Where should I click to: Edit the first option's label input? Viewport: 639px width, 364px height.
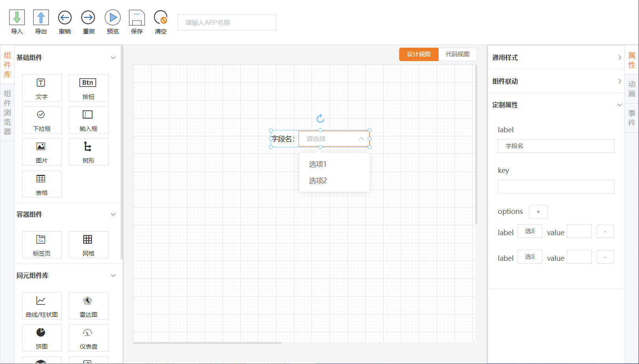(530, 231)
